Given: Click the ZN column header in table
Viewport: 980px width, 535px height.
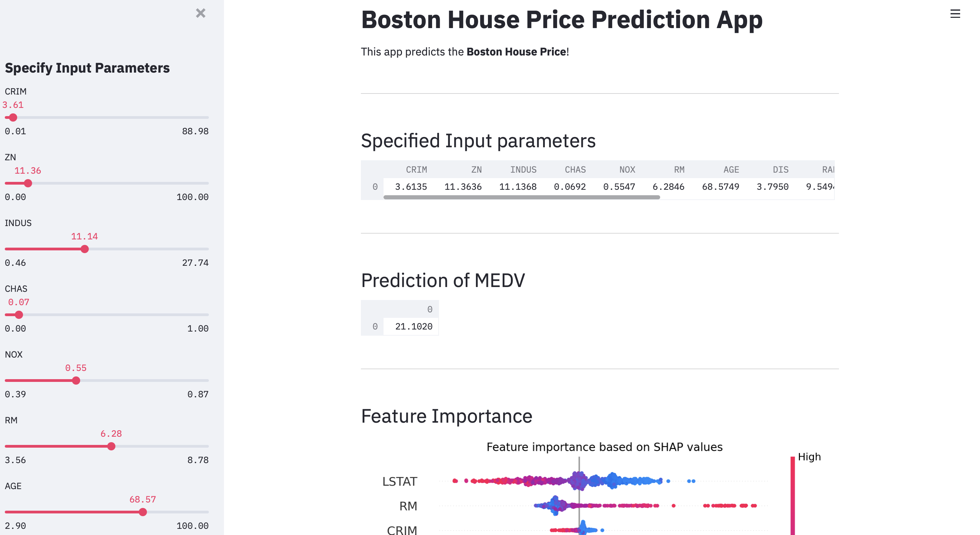Looking at the screenshot, I should 476,170.
